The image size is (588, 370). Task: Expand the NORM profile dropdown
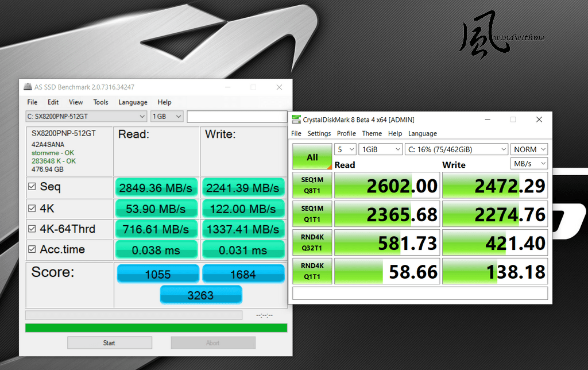(x=529, y=149)
